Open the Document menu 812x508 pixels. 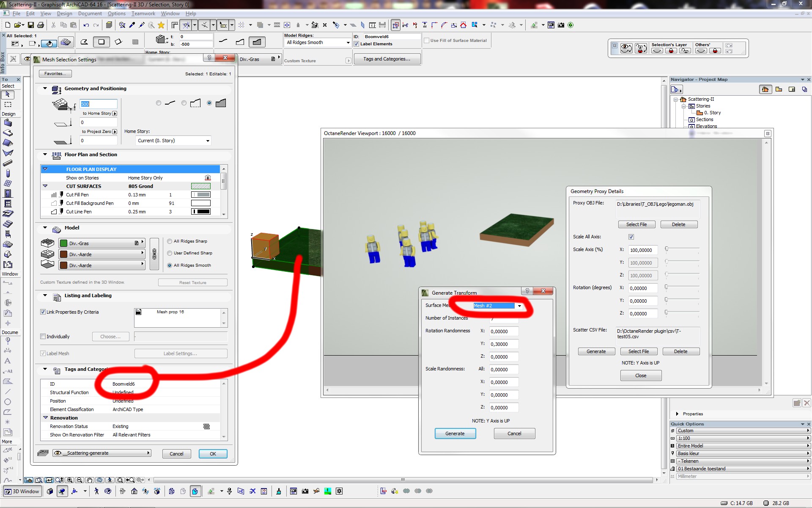pyautogui.click(x=90, y=14)
